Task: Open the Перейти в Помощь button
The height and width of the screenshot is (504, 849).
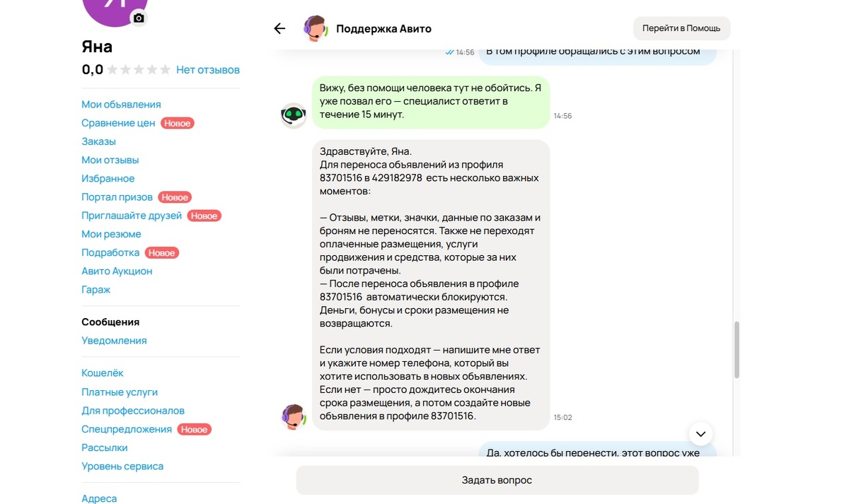Action: pos(681,28)
